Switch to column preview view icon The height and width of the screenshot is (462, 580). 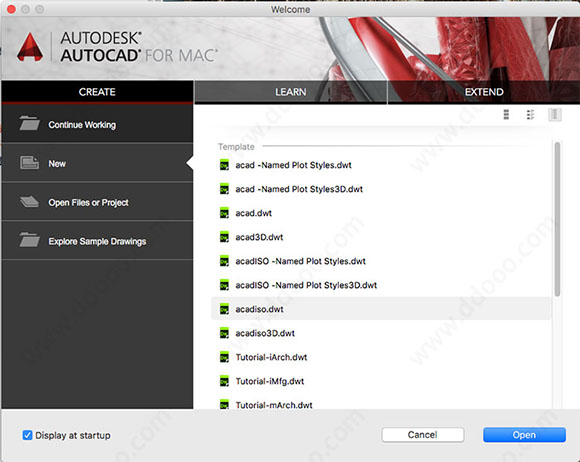coord(554,115)
